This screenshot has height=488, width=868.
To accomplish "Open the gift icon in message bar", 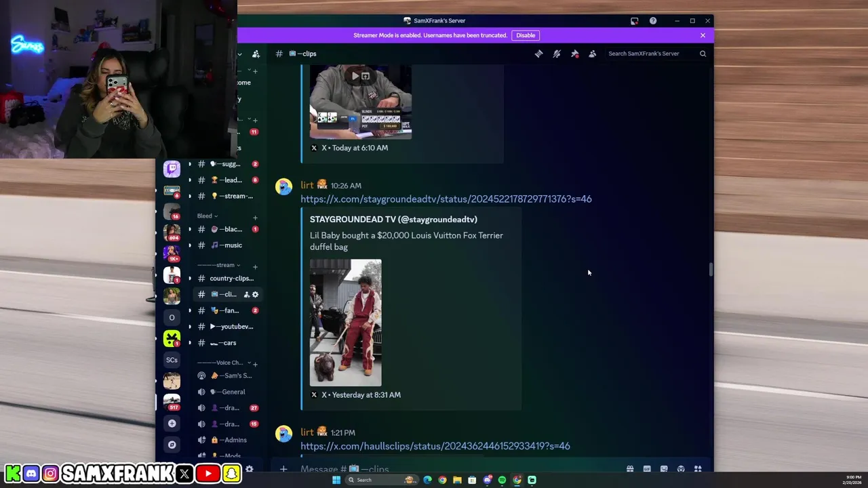I will 630,468.
